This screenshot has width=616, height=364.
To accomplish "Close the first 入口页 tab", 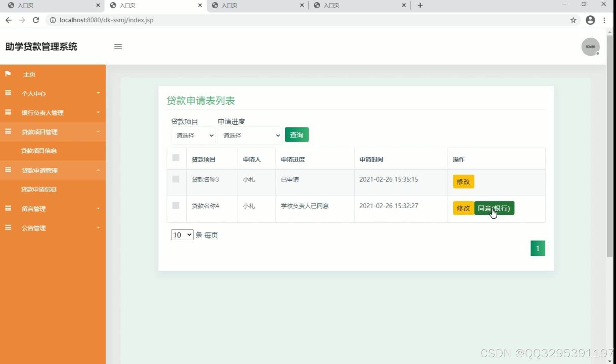I will (x=98, y=5).
